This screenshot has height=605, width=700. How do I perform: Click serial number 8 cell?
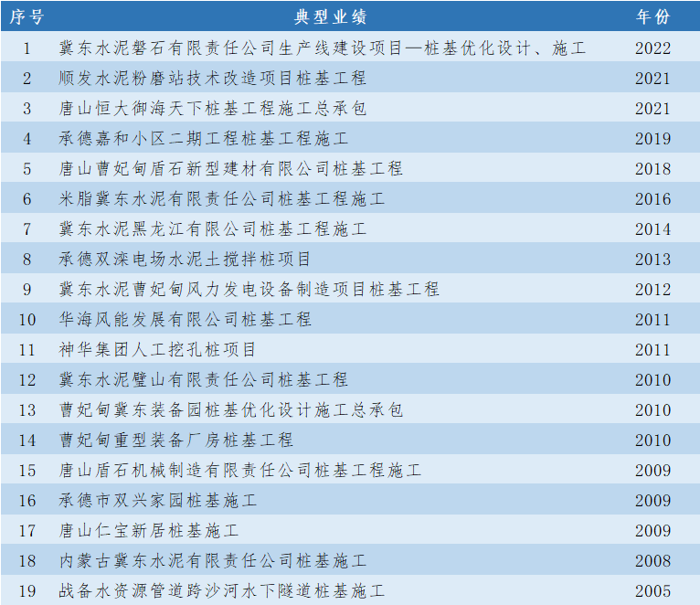point(27,259)
